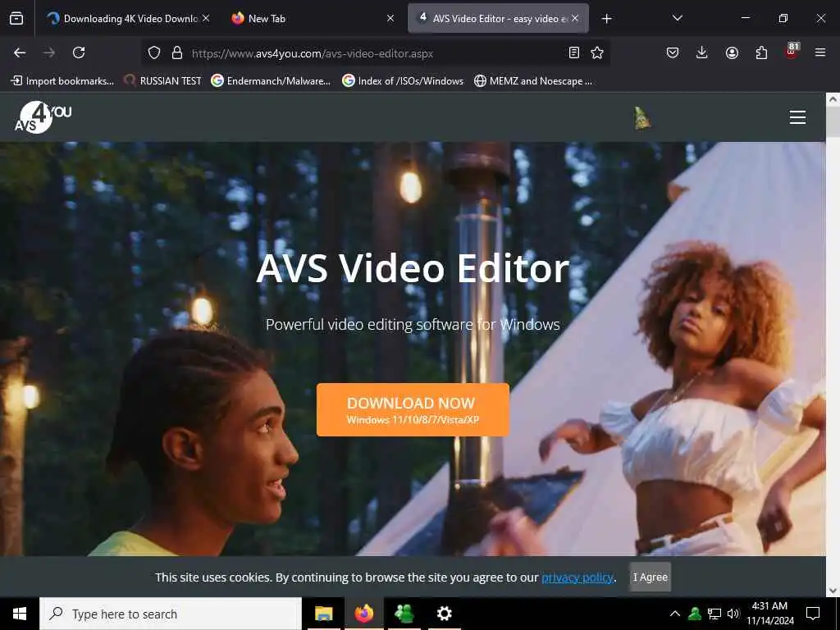This screenshot has width=840, height=630.
Task: Open tracking protection shield icon
Action: pos(154,52)
